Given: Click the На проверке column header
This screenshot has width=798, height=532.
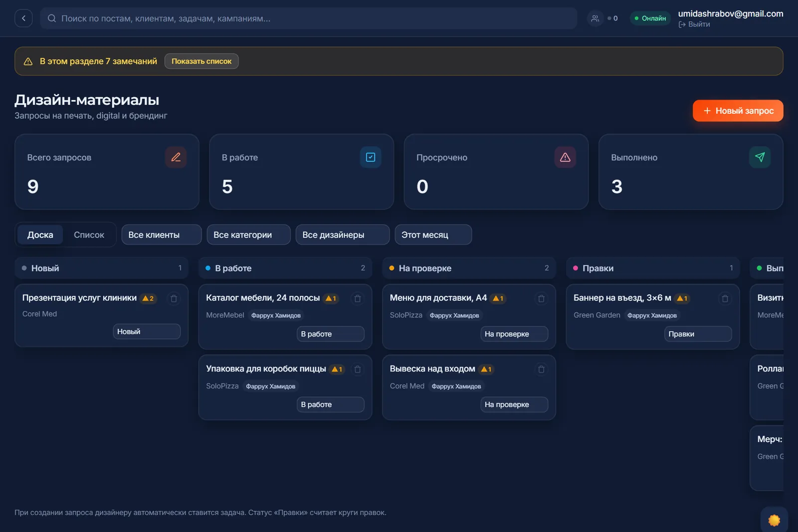Looking at the screenshot, I should (469, 268).
